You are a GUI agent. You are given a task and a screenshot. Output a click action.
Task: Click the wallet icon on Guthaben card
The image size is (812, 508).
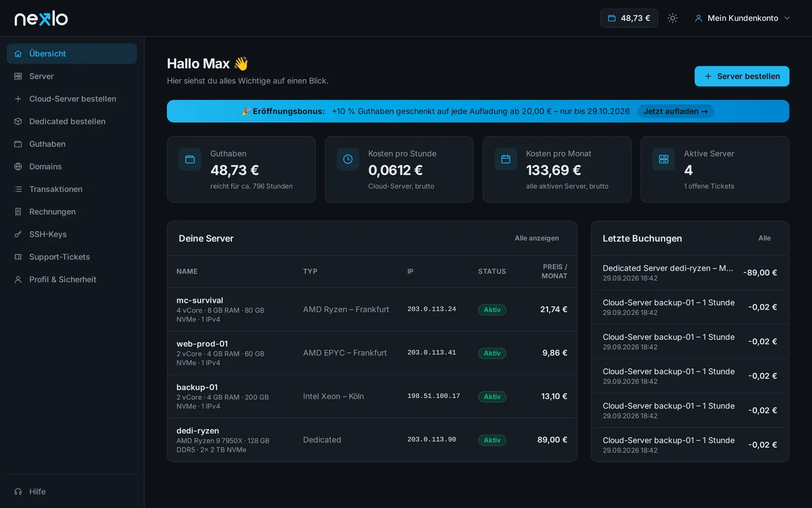(x=190, y=160)
